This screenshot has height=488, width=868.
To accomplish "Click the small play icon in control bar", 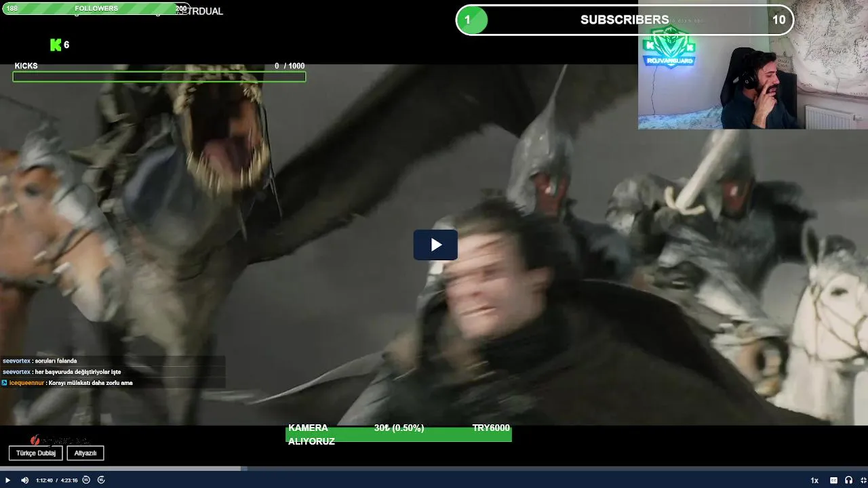I will click(x=8, y=480).
